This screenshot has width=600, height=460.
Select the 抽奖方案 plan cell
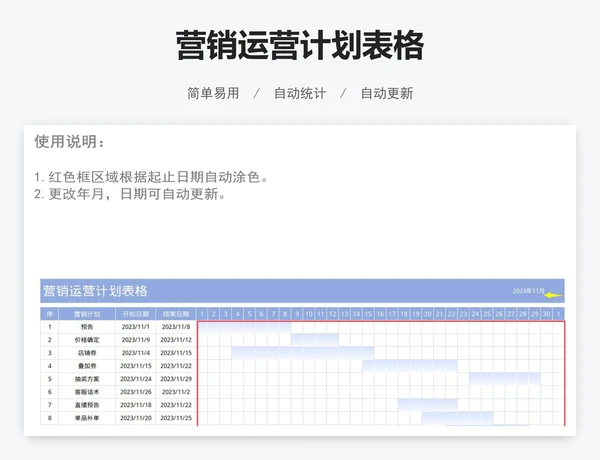coord(87,379)
